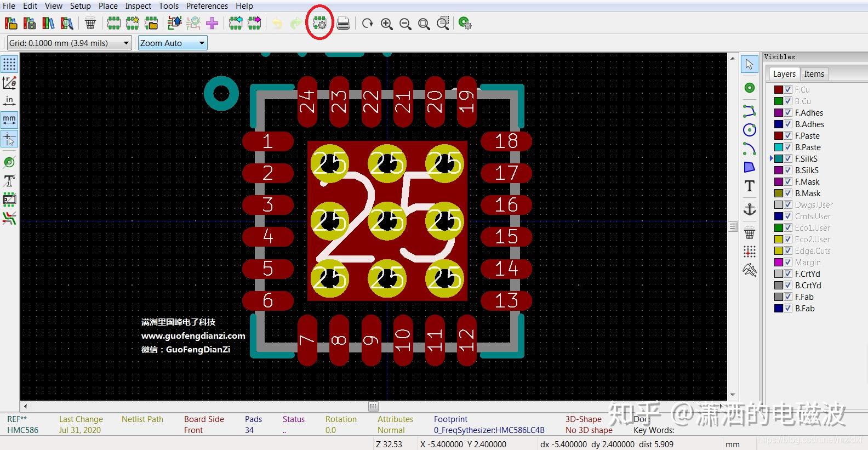Insert footprint into board purple plus
This screenshot has height=450, width=868.
[x=212, y=23]
